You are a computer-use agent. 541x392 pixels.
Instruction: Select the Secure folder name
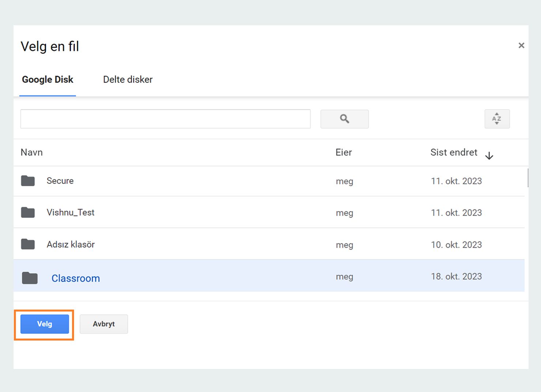60,181
